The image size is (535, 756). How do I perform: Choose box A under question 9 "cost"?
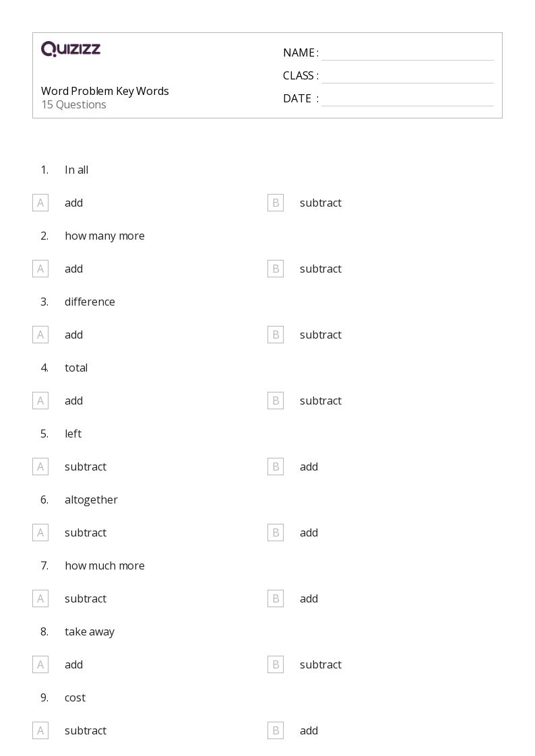tap(40, 730)
